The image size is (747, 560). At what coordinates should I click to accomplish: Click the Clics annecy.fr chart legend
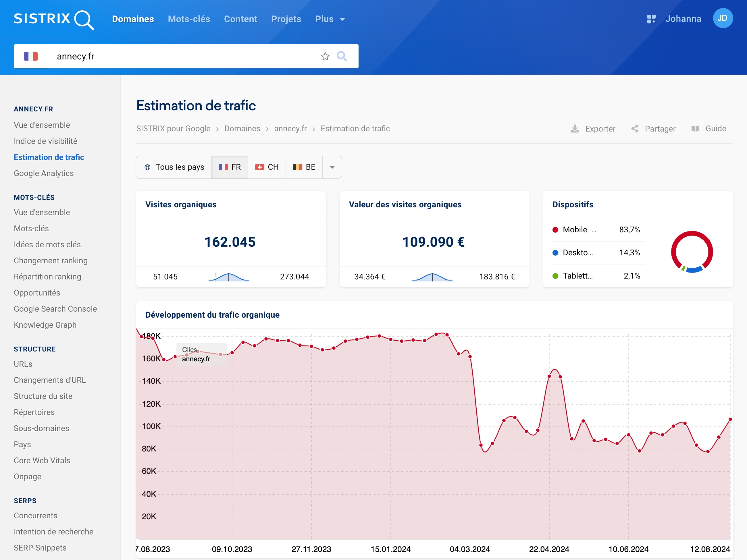[x=202, y=354]
